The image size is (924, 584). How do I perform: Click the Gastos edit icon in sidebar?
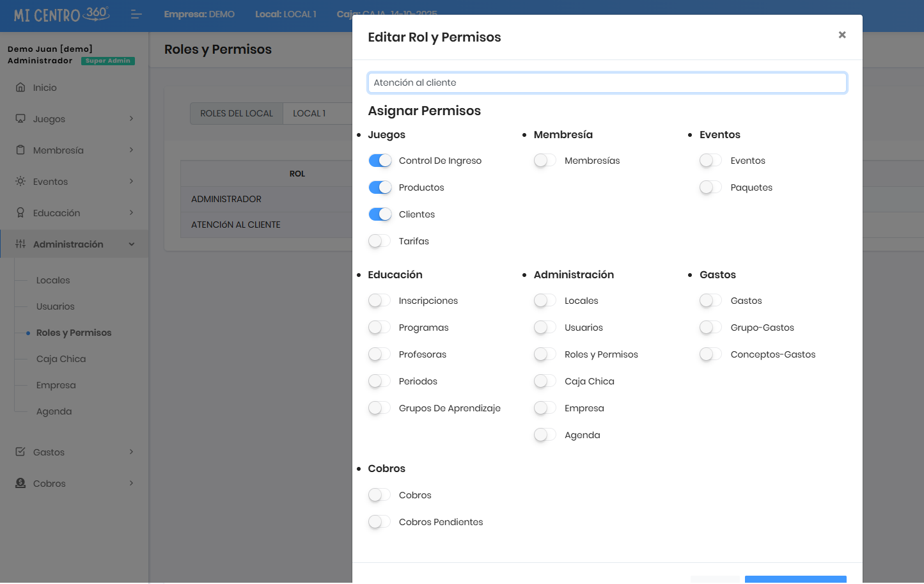point(20,452)
